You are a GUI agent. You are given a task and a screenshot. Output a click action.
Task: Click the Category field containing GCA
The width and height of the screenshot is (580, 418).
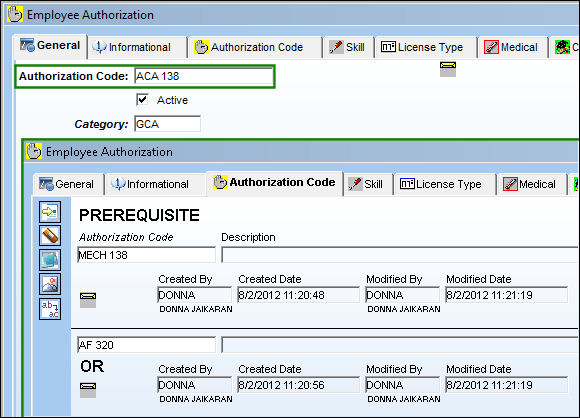coord(168,124)
